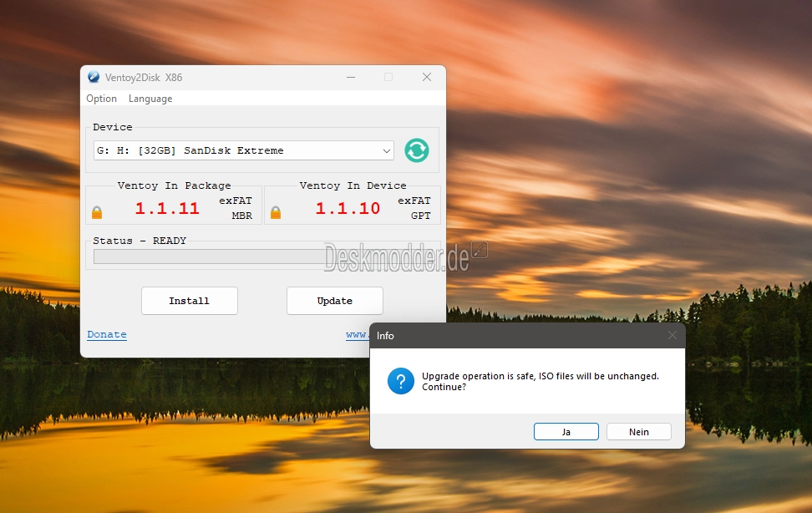Follow the Donate link
Screen dimensions: 812x513
point(107,335)
